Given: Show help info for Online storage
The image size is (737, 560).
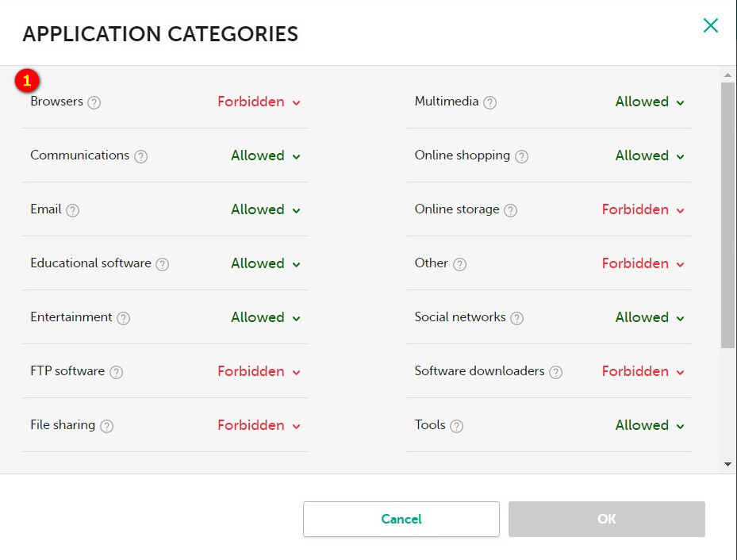Looking at the screenshot, I should coord(511,210).
